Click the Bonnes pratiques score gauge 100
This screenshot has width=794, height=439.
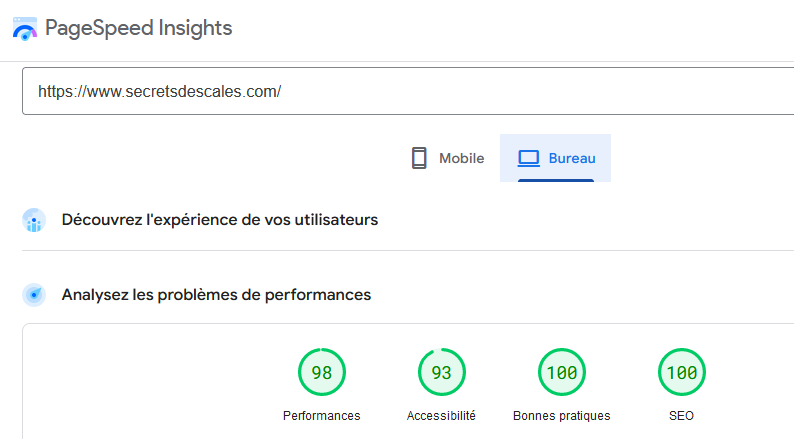pos(562,372)
